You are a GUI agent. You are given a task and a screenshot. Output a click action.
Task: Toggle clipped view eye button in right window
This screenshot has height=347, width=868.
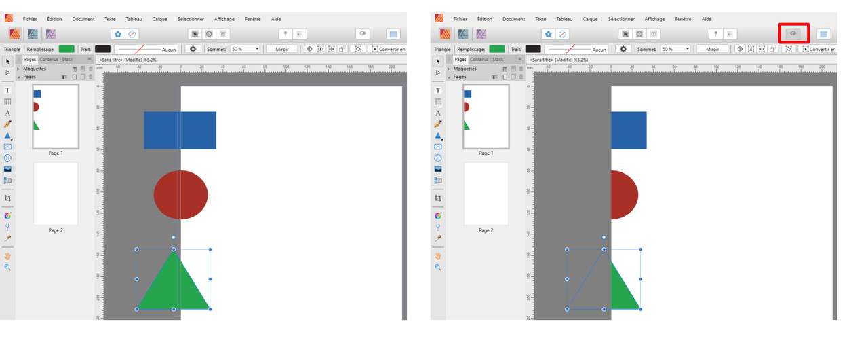point(793,33)
